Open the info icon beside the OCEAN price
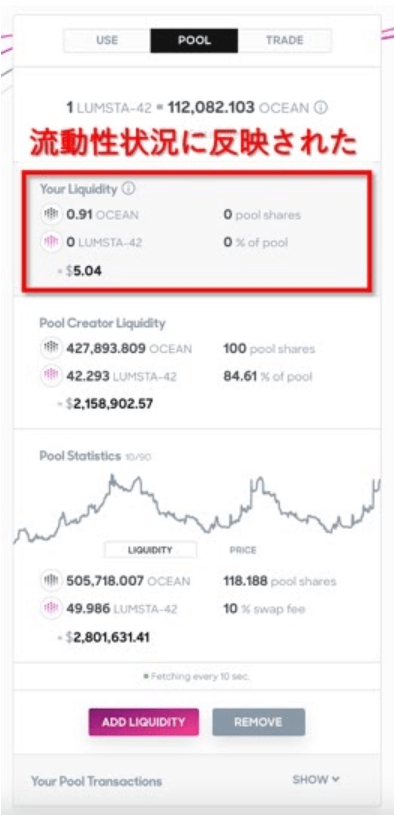 coord(321,108)
